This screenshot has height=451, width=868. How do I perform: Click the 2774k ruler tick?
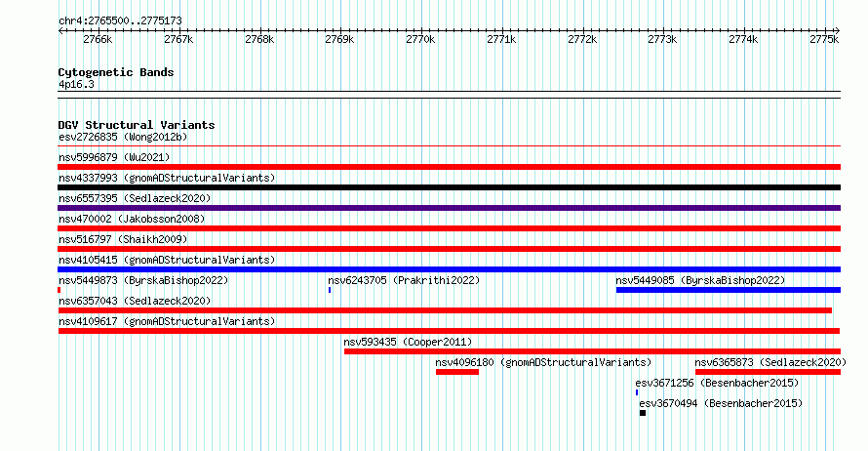click(743, 39)
